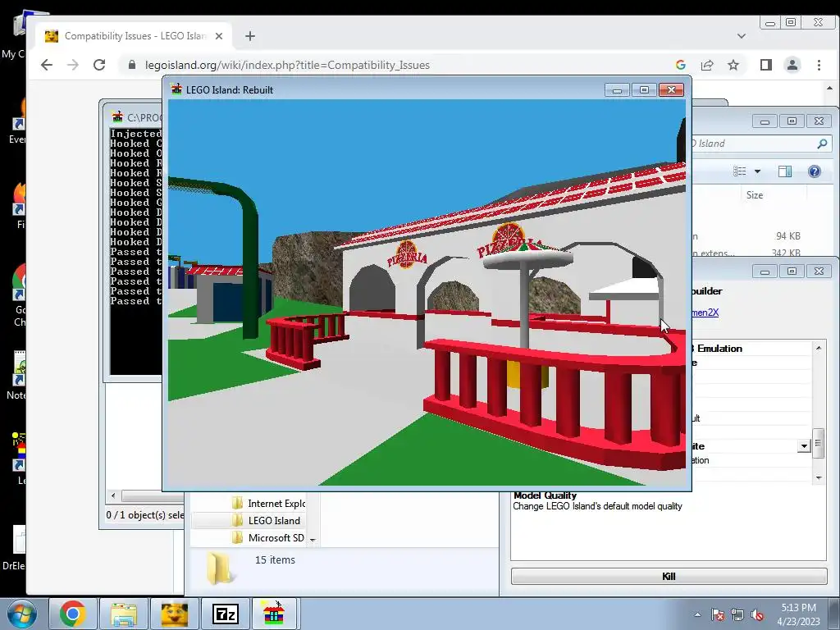
Task: Reload the Compatibility Issues page
Action: (x=99, y=65)
